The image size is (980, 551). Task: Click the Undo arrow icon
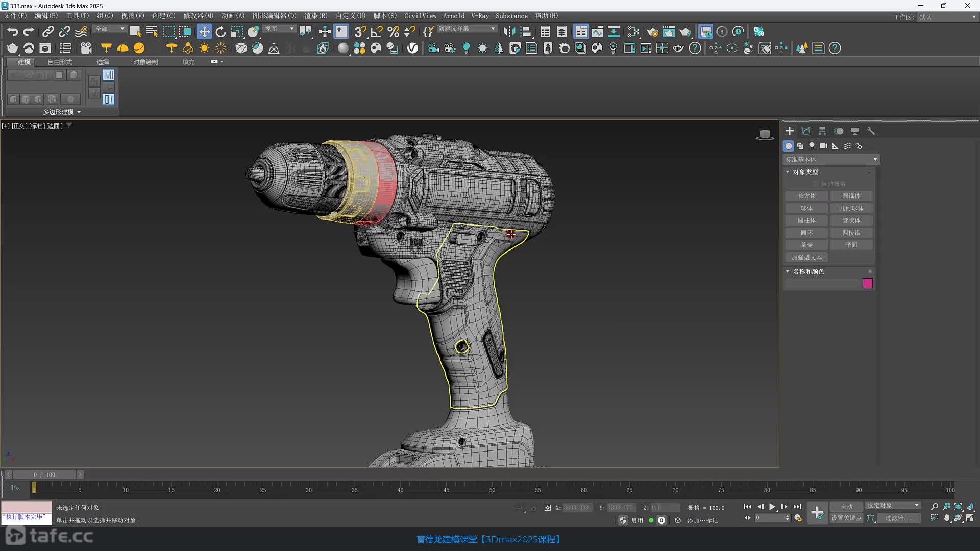click(x=12, y=32)
